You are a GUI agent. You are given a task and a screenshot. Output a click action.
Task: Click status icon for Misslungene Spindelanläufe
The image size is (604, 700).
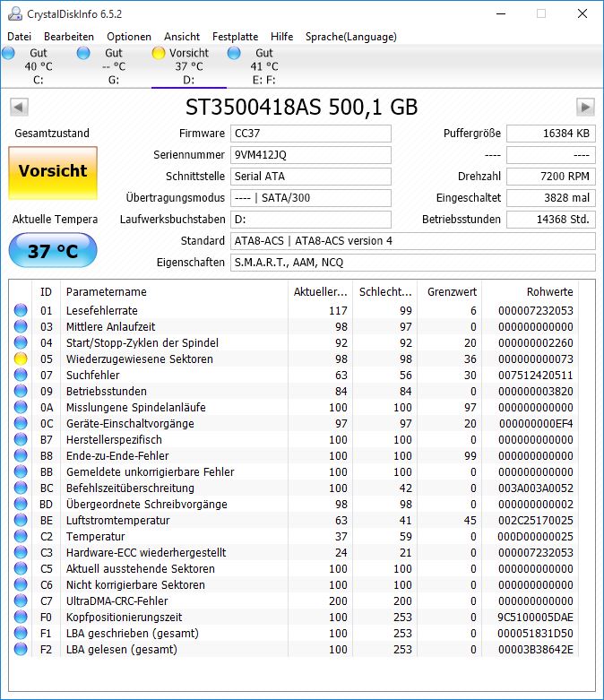tap(21, 407)
